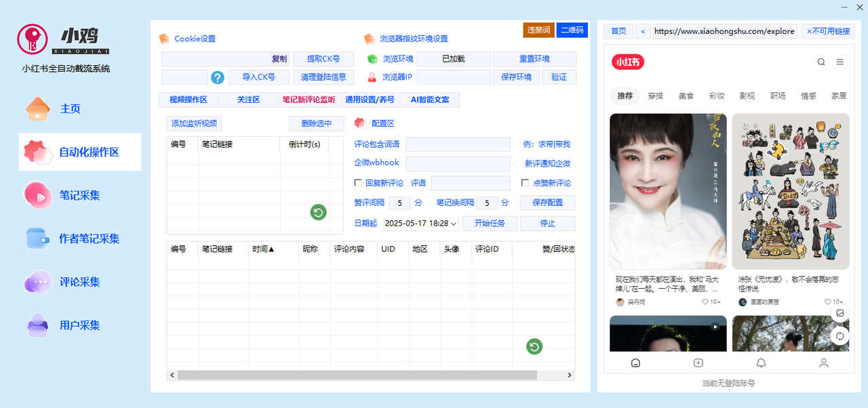Image resolution: width=868 pixels, height=408 pixels.
Task: Sort by 时间 column header
Action: (x=263, y=249)
